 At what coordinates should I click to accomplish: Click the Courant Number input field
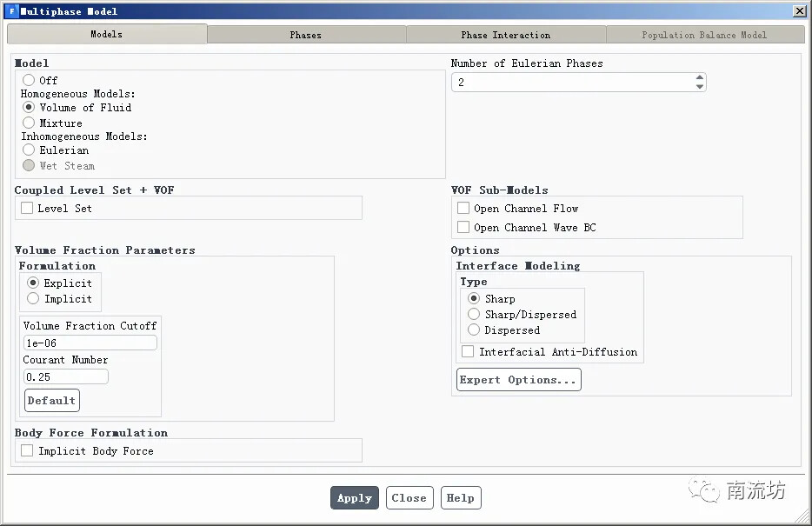pos(65,377)
